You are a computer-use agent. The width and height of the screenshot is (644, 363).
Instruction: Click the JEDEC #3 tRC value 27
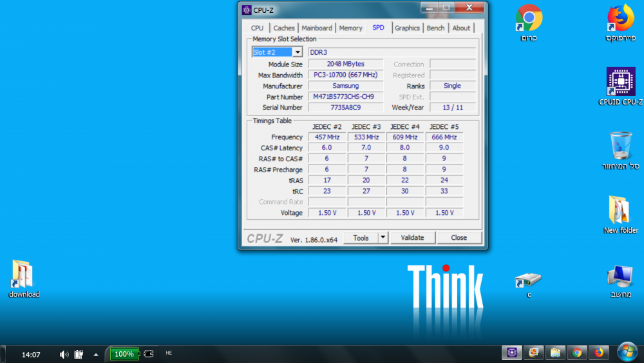pyautogui.click(x=366, y=191)
